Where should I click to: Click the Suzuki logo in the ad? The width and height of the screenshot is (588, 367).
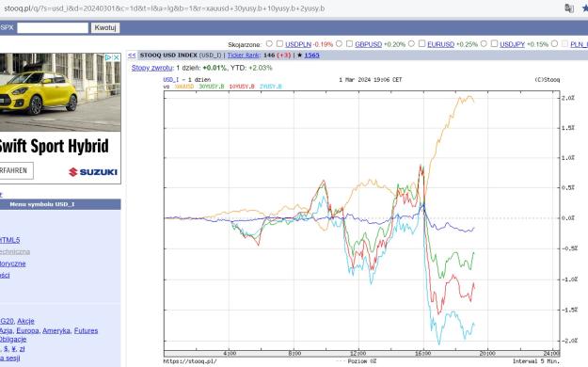pos(93,172)
